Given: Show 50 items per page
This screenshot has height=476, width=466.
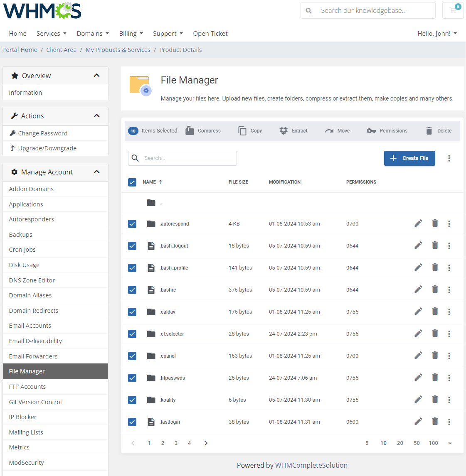Looking at the screenshot, I should coord(417,443).
